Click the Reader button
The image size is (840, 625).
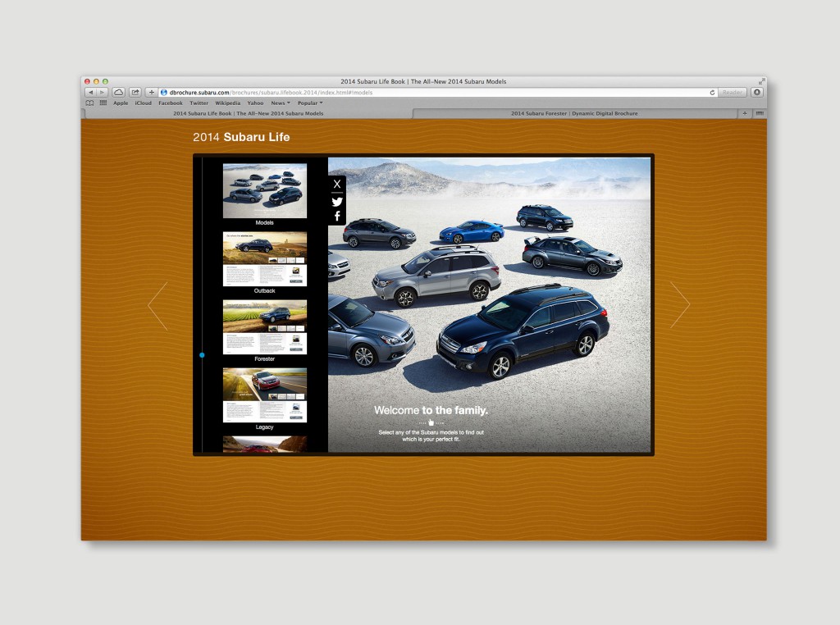tap(733, 93)
